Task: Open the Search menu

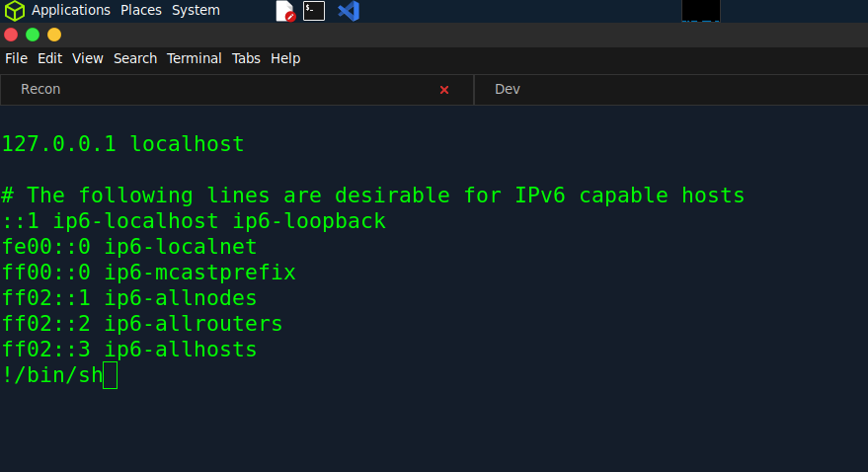Action: 135,58
